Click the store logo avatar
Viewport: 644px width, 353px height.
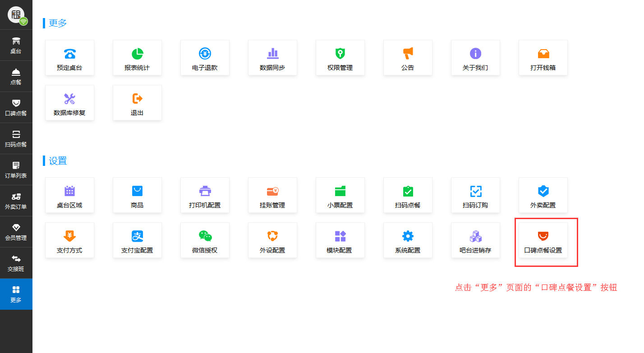click(x=17, y=15)
